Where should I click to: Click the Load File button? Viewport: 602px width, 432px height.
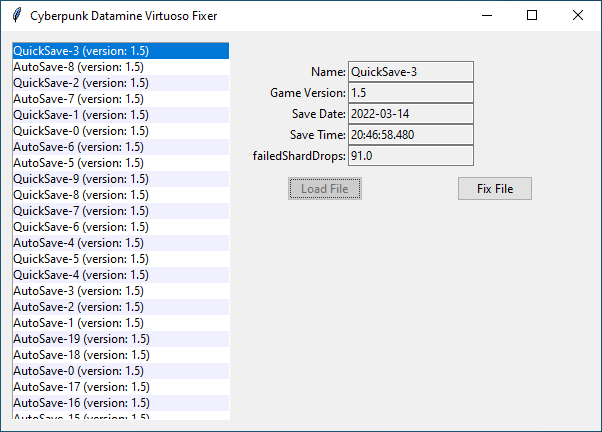[x=325, y=189]
